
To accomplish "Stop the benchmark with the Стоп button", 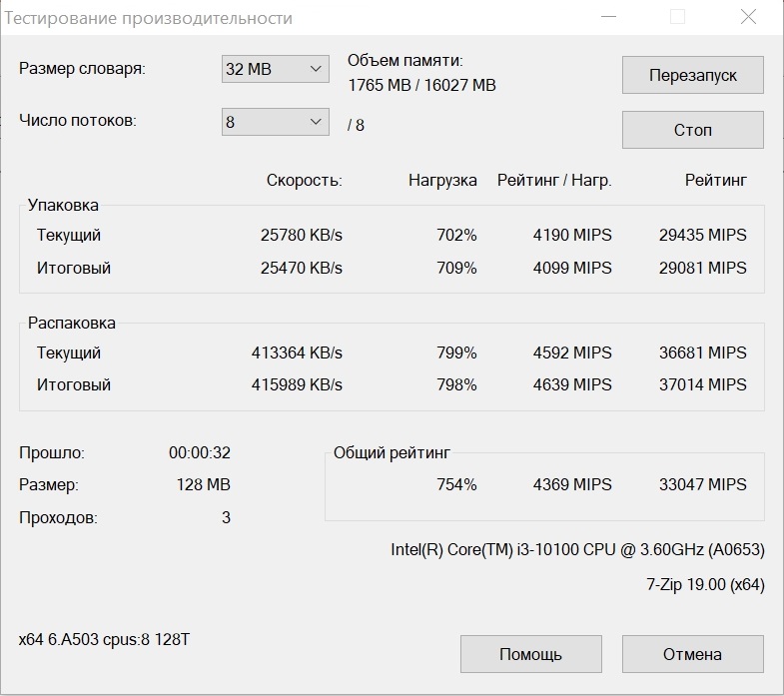I will coord(692,130).
